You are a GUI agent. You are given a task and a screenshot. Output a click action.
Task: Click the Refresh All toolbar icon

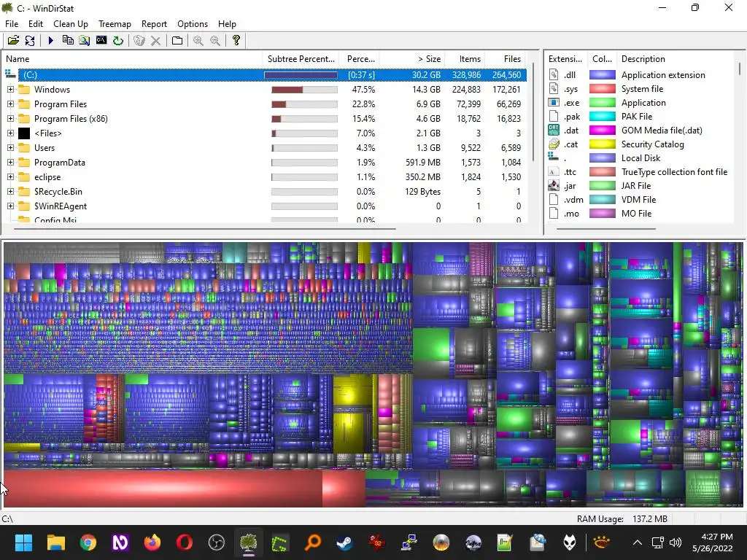coord(29,41)
